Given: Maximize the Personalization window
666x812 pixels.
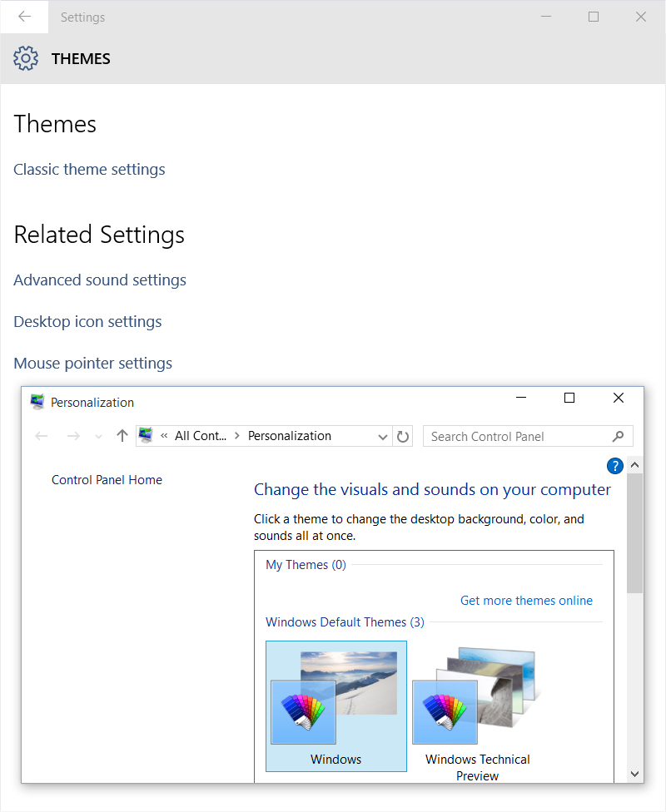Looking at the screenshot, I should pyautogui.click(x=569, y=398).
